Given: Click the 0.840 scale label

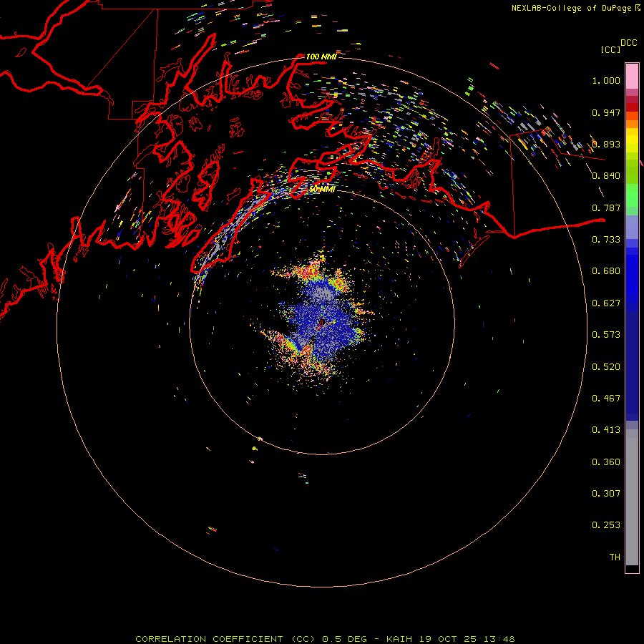Looking at the screenshot, I should 606,176.
